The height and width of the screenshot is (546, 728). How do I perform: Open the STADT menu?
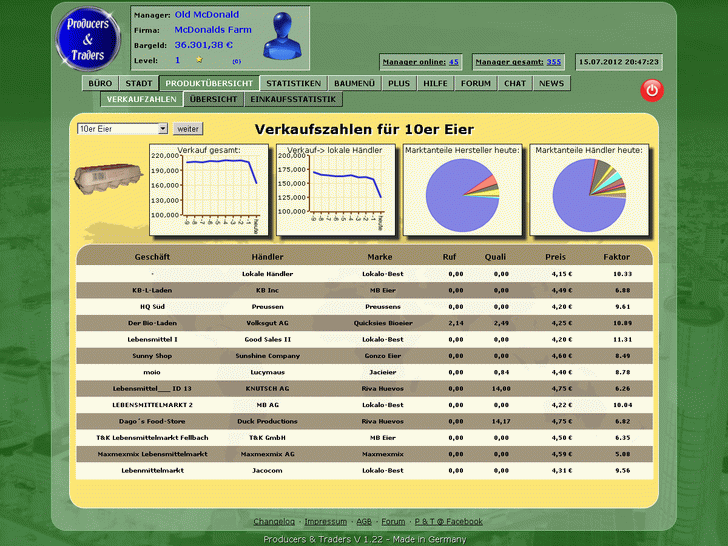click(x=139, y=84)
